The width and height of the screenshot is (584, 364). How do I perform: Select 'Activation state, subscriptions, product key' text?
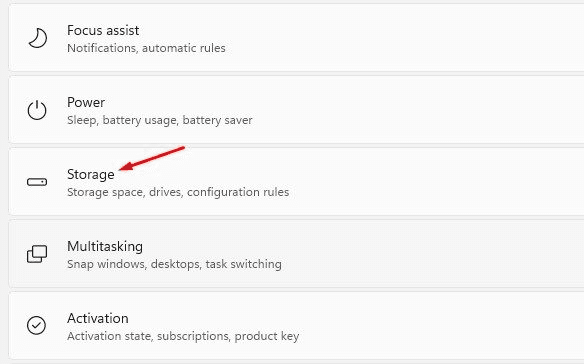pyautogui.click(x=183, y=336)
